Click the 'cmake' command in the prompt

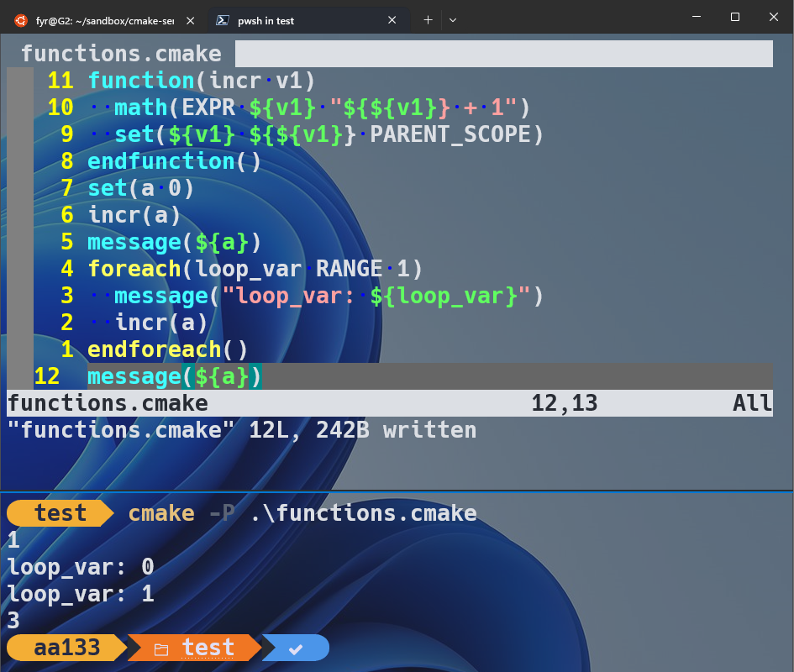coord(161,513)
